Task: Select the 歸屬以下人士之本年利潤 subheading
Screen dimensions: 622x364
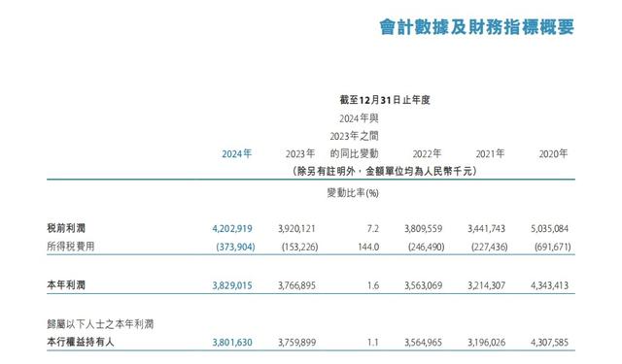Action: pyautogui.click(x=100, y=324)
